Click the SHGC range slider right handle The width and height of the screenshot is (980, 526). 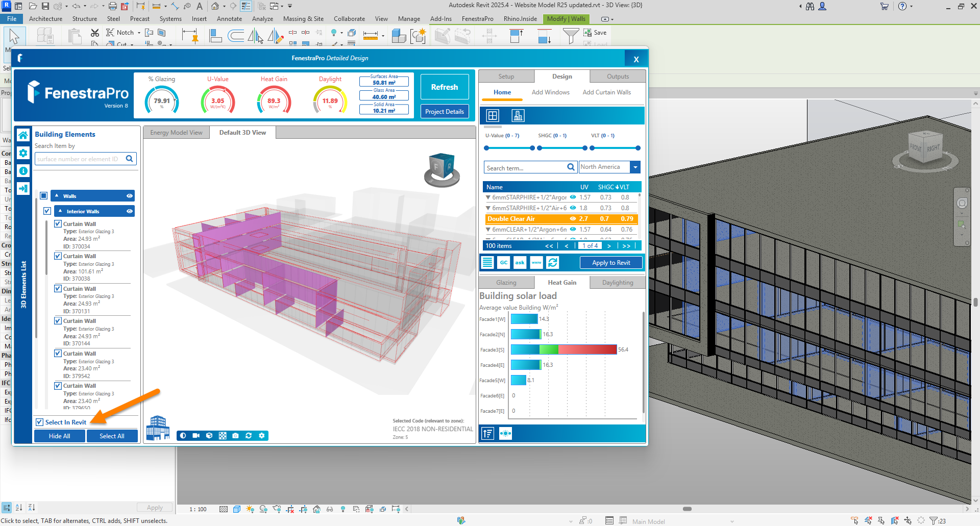click(585, 148)
